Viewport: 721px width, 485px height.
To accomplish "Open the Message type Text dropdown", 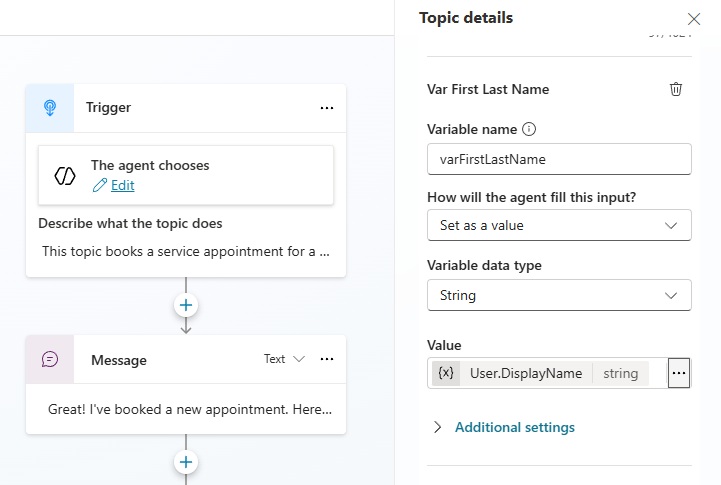I will [284, 359].
